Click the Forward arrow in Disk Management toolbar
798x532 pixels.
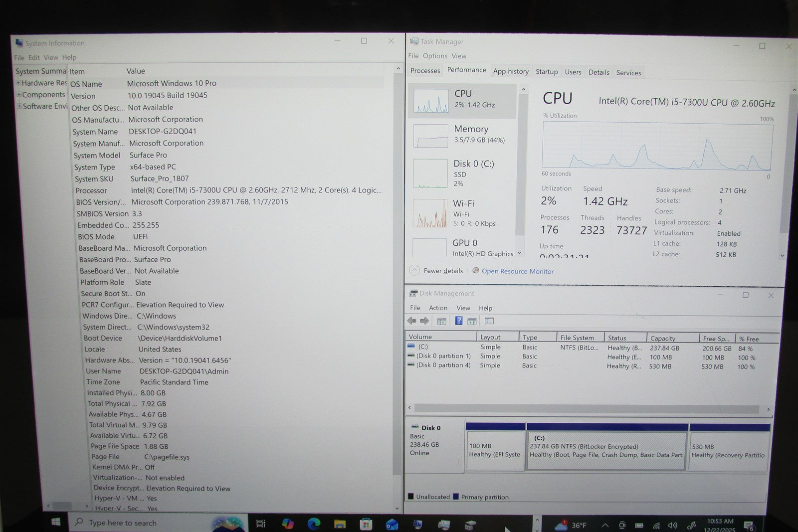424,321
